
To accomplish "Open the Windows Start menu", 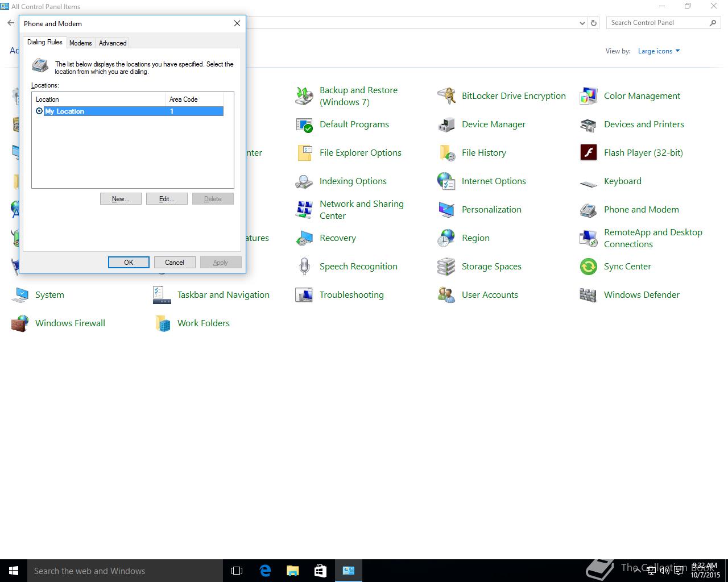I will [x=14, y=571].
